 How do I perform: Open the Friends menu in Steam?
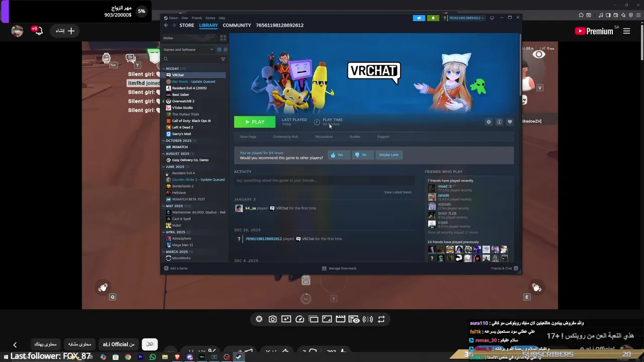[x=197, y=18]
